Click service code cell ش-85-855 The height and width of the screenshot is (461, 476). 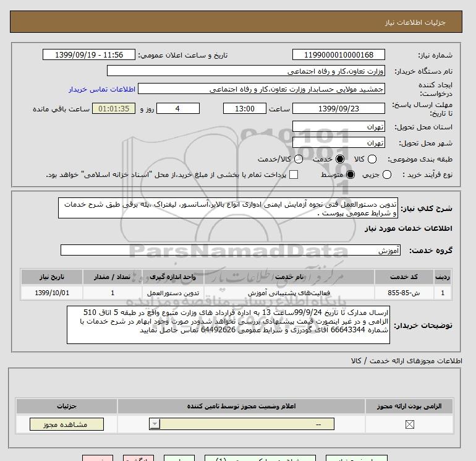click(x=404, y=293)
